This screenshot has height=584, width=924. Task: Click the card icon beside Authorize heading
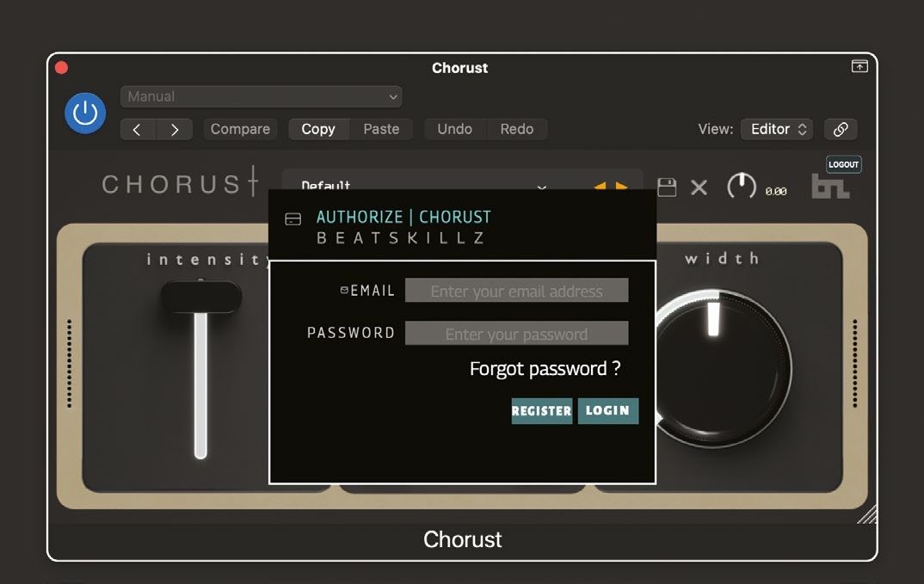pos(293,219)
